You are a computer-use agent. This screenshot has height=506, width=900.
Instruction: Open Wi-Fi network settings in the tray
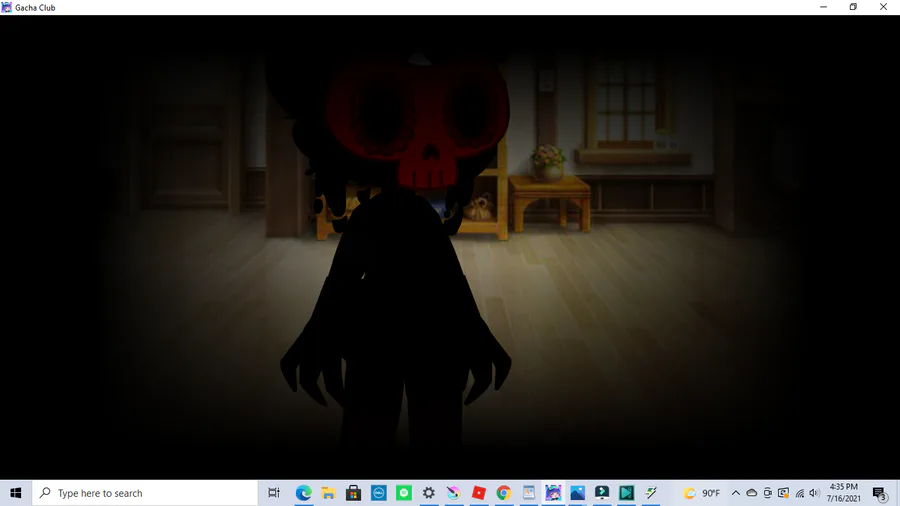[800, 493]
